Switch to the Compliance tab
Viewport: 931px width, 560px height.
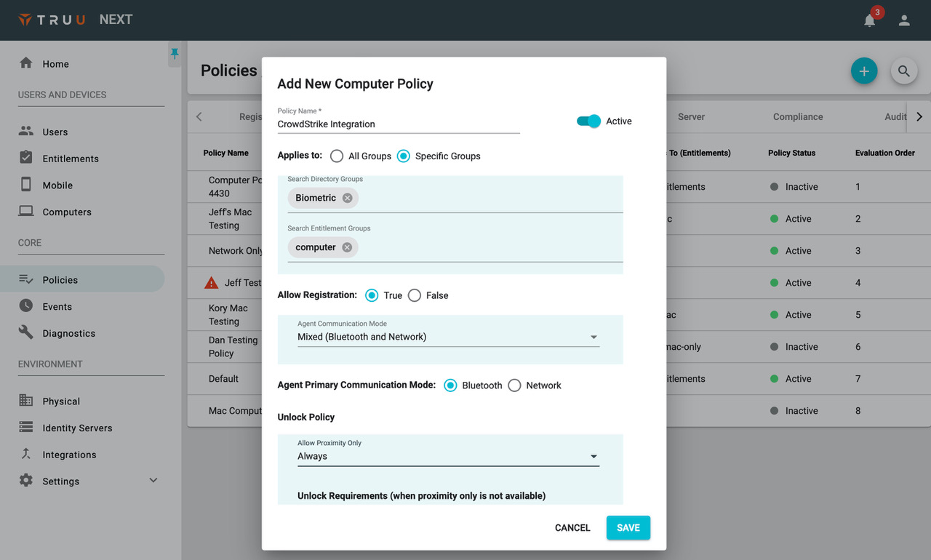(x=797, y=116)
